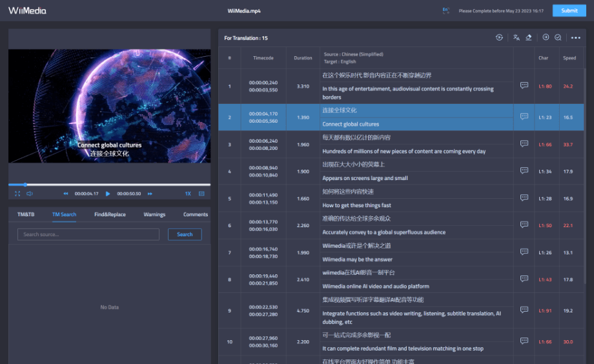Toggle subtitle display icon in player

(x=201, y=194)
